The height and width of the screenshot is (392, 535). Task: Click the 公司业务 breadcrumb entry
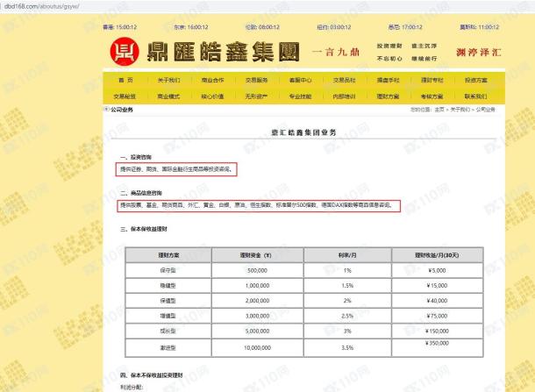tap(485, 110)
